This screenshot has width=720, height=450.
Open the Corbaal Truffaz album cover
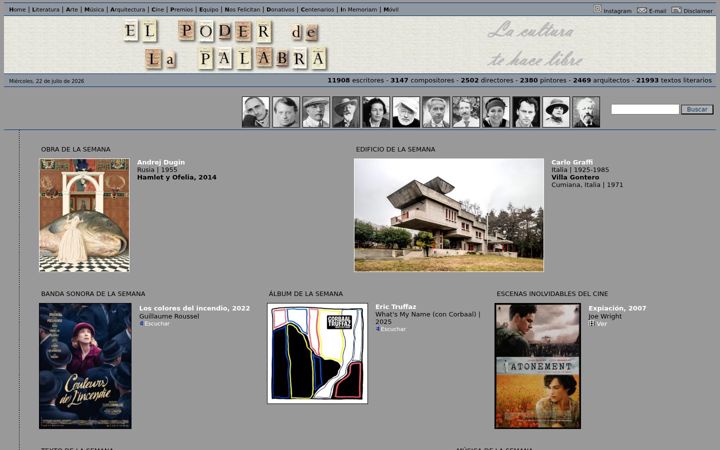point(317,353)
